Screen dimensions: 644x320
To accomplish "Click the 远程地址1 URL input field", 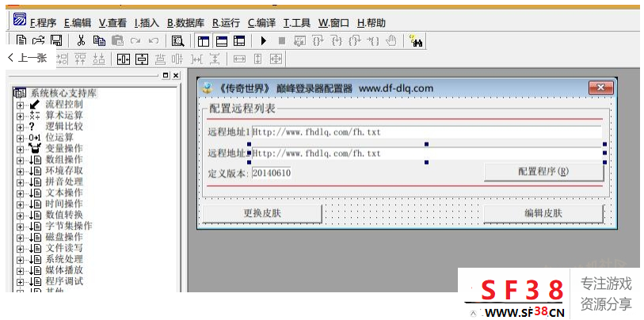I will 427,132.
